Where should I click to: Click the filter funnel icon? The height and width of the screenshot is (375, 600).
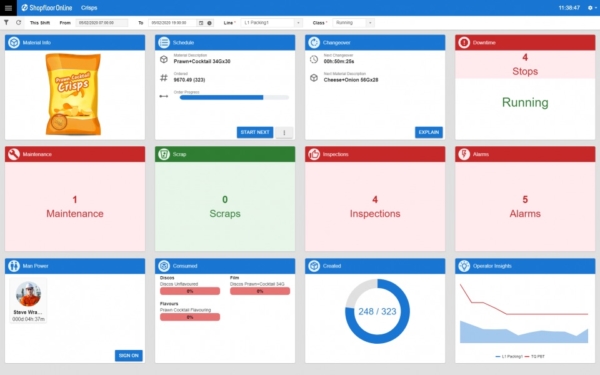7,23
